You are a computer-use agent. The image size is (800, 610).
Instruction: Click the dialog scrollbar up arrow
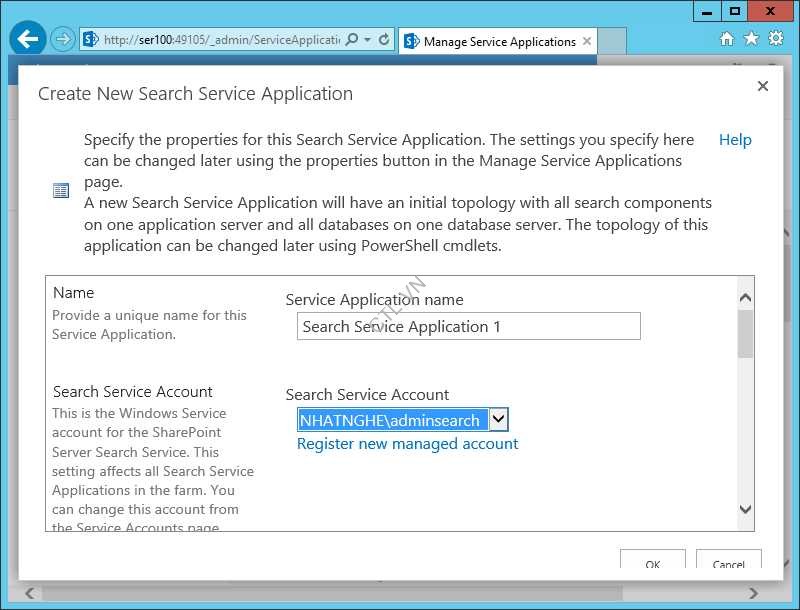[745, 297]
